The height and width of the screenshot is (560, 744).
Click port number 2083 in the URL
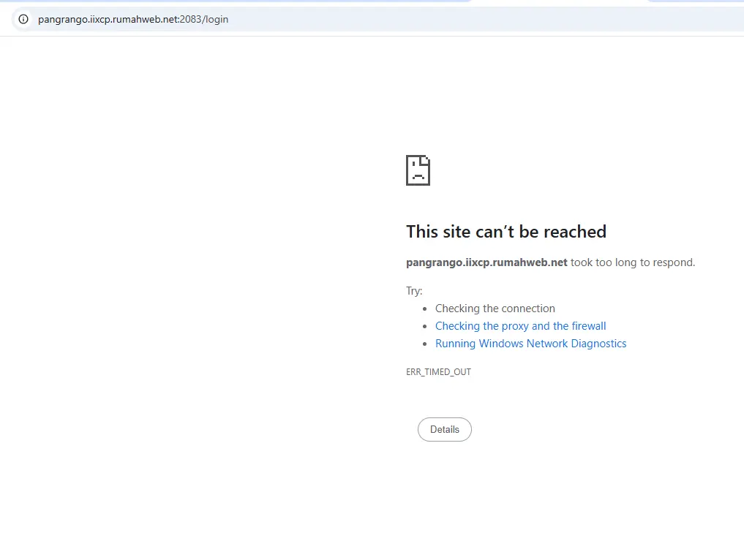click(190, 20)
